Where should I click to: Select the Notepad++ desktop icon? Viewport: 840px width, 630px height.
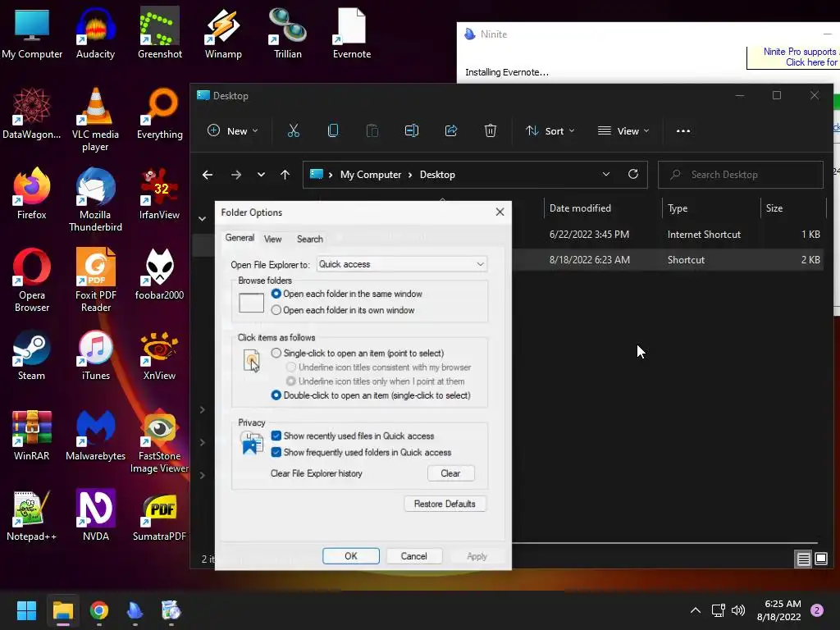click(x=32, y=517)
